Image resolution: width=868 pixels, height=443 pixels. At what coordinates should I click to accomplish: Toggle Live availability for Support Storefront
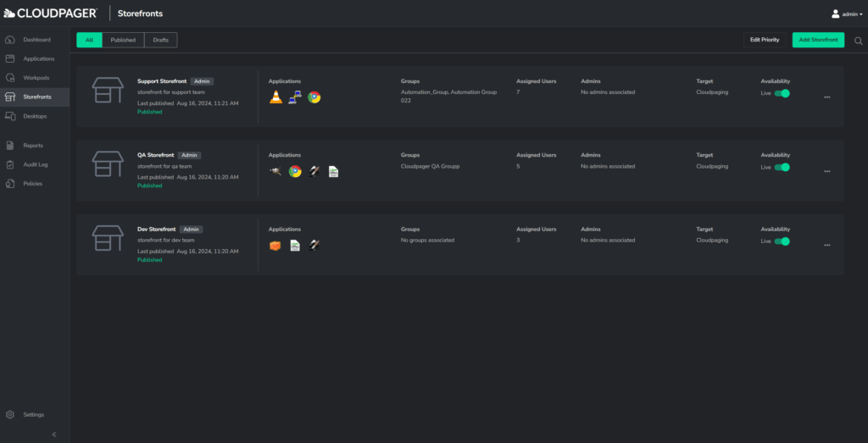pyautogui.click(x=782, y=93)
